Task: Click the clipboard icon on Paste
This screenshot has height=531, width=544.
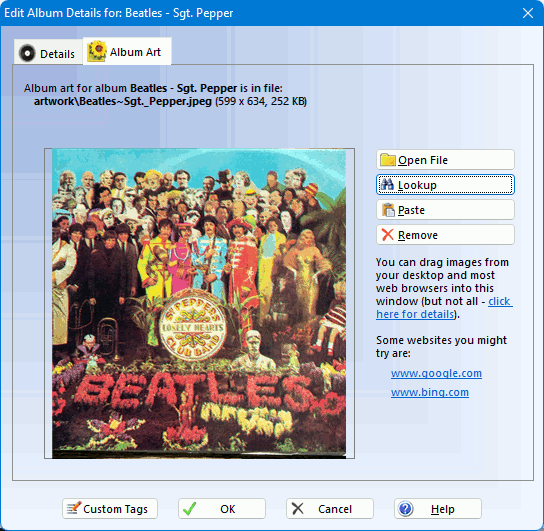Action: [x=388, y=210]
